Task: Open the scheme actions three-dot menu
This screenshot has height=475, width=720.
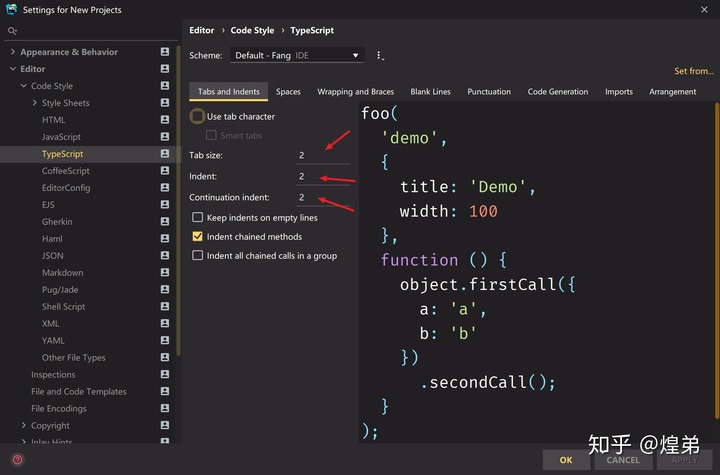Action: coord(380,56)
